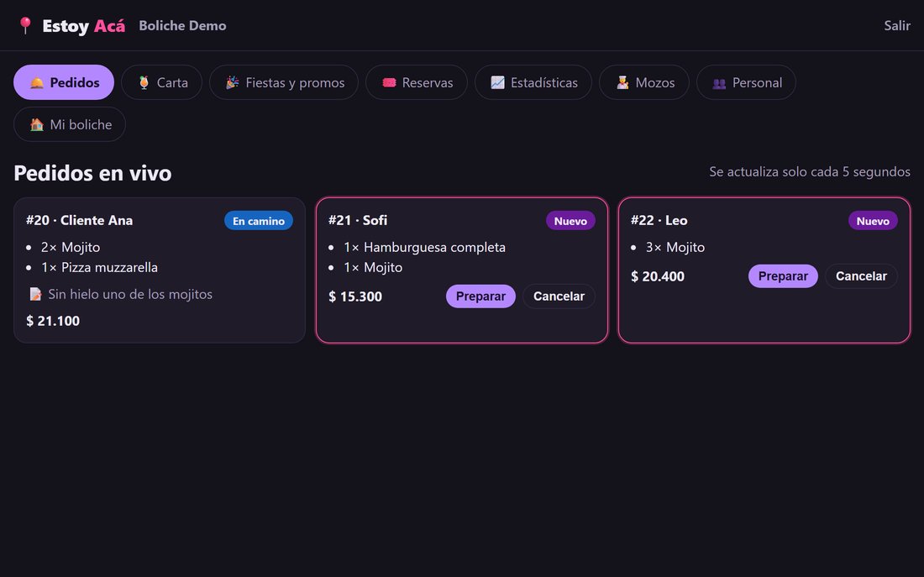The image size is (924, 577).
Task: Switch to the Carta tab
Action: (x=161, y=82)
